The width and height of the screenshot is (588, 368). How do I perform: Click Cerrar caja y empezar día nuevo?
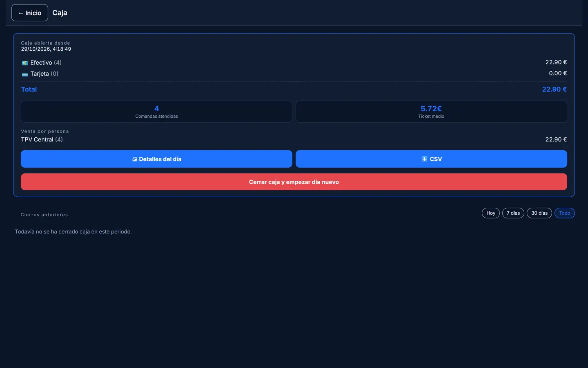click(x=294, y=182)
